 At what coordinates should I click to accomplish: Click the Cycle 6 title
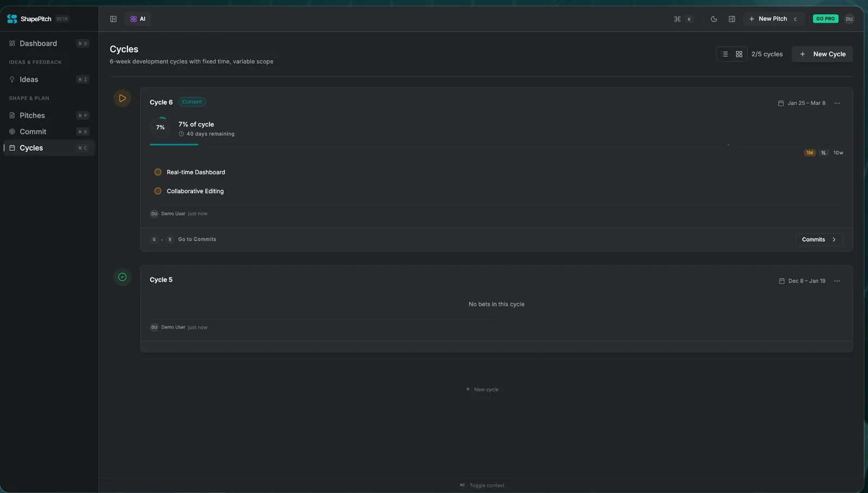pos(161,102)
